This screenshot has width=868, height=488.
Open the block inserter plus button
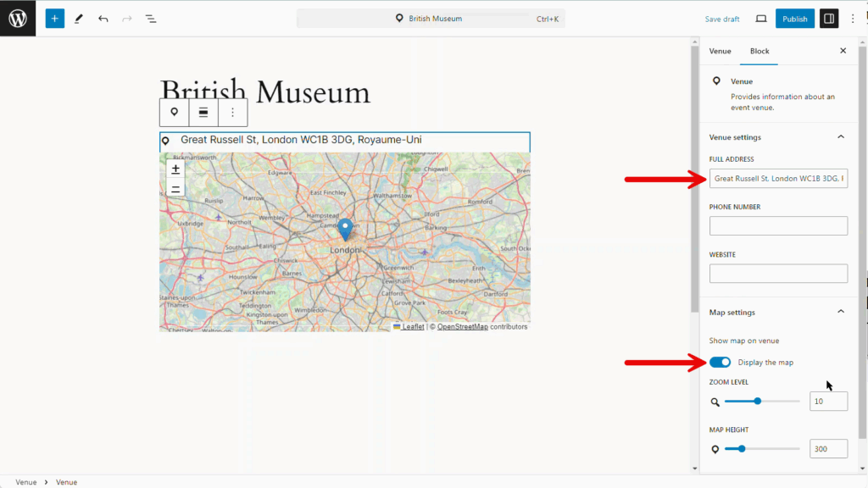[x=55, y=19]
